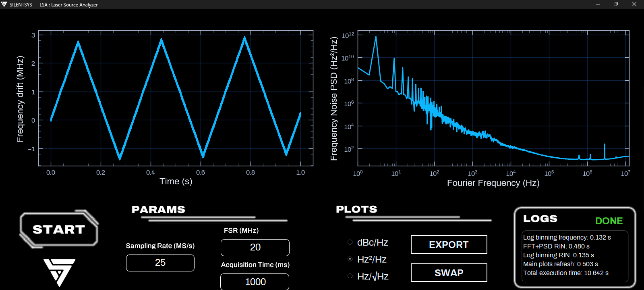Close the Laser Source Analyzer window
Viewport: 644px width, 290px height.
pyautogui.click(x=634, y=4)
